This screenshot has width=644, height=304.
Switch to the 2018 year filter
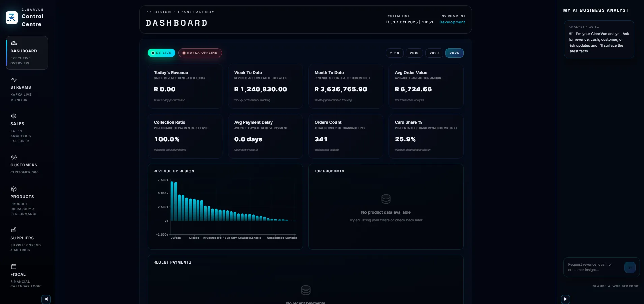pyautogui.click(x=394, y=53)
